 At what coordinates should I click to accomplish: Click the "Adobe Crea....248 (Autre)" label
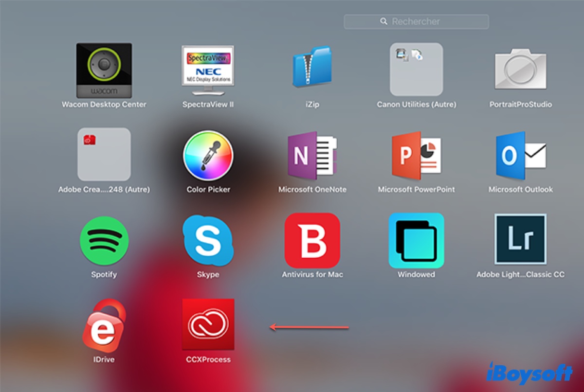coord(104,190)
